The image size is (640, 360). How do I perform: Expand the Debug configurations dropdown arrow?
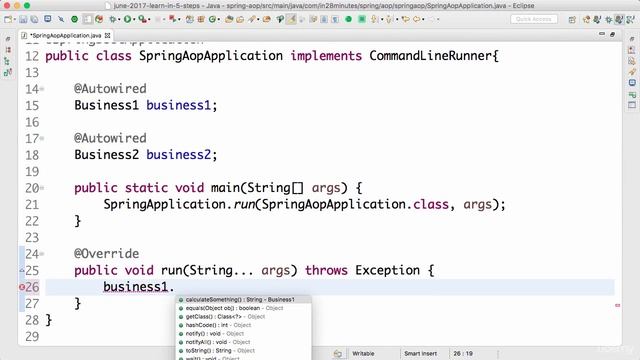120,20
